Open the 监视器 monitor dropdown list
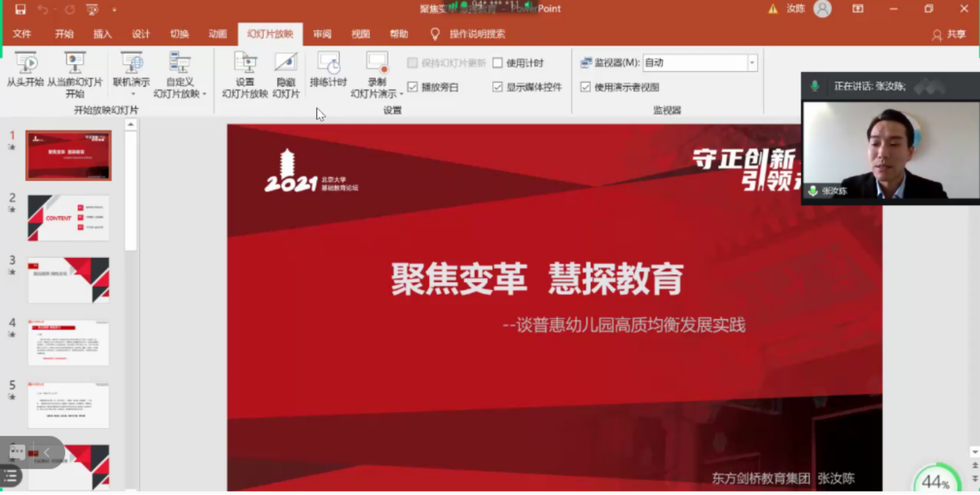This screenshot has width=980, height=495. 751,63
